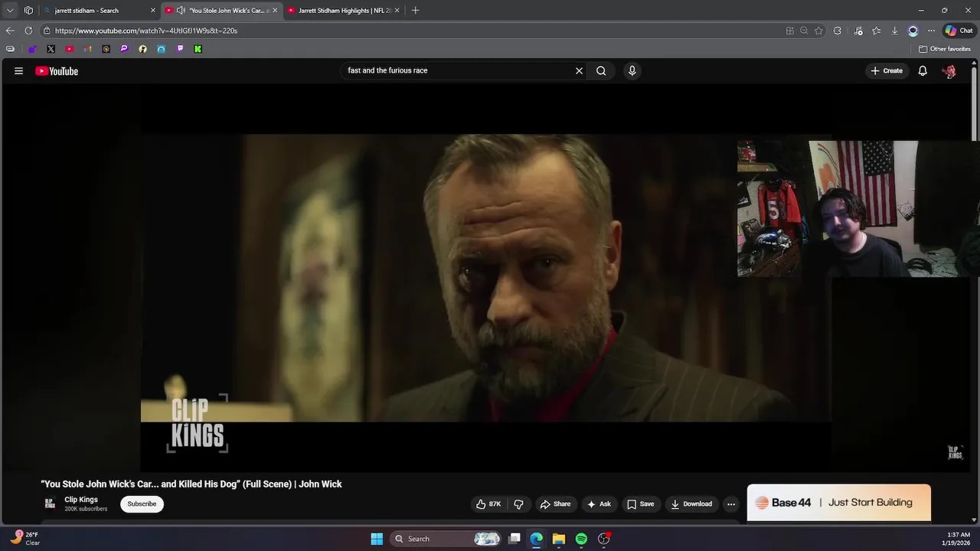Pause video by clicking the player

pos(485,279)
